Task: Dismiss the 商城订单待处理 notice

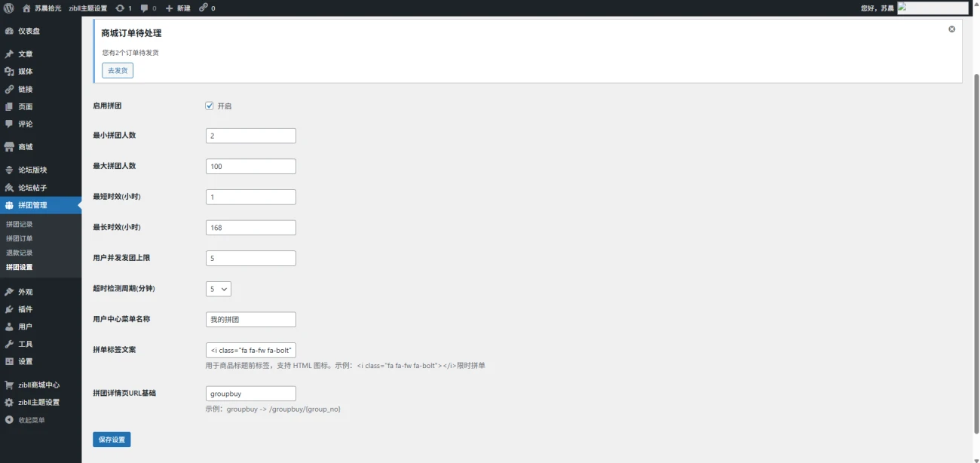Action: 951,29
